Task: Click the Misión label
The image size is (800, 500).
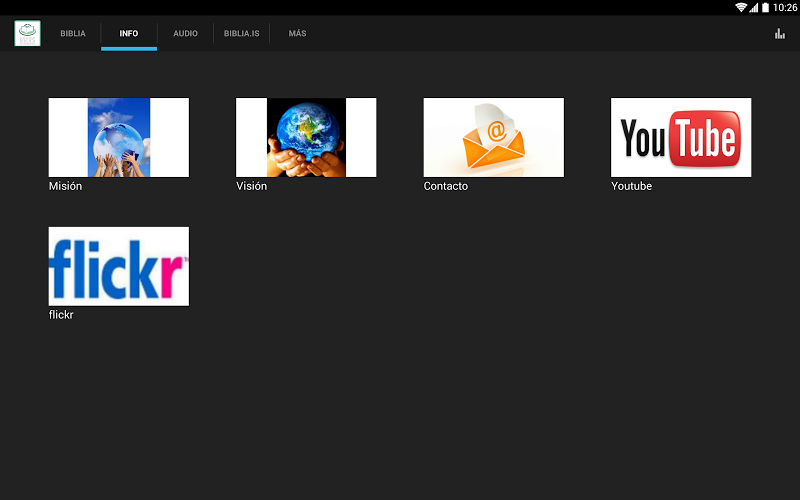Action: coord(65,186)
